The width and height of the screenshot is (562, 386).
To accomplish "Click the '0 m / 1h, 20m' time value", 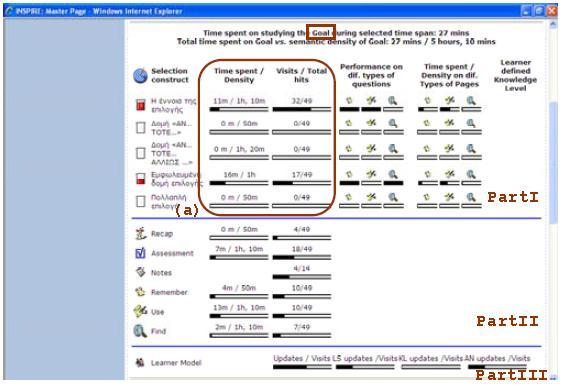I will point(239,149).
